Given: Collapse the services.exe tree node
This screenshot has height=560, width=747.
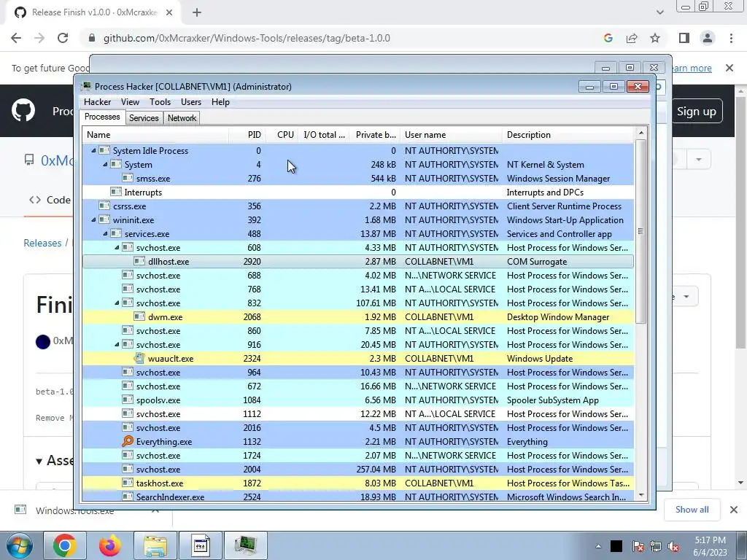Looking at the screenshot, I should tap(105, 234).
